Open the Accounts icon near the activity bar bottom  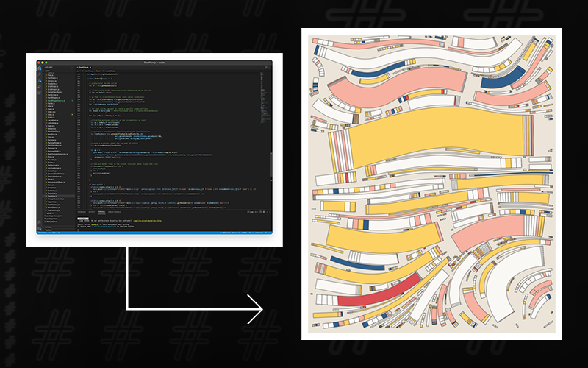coord(40,222)
